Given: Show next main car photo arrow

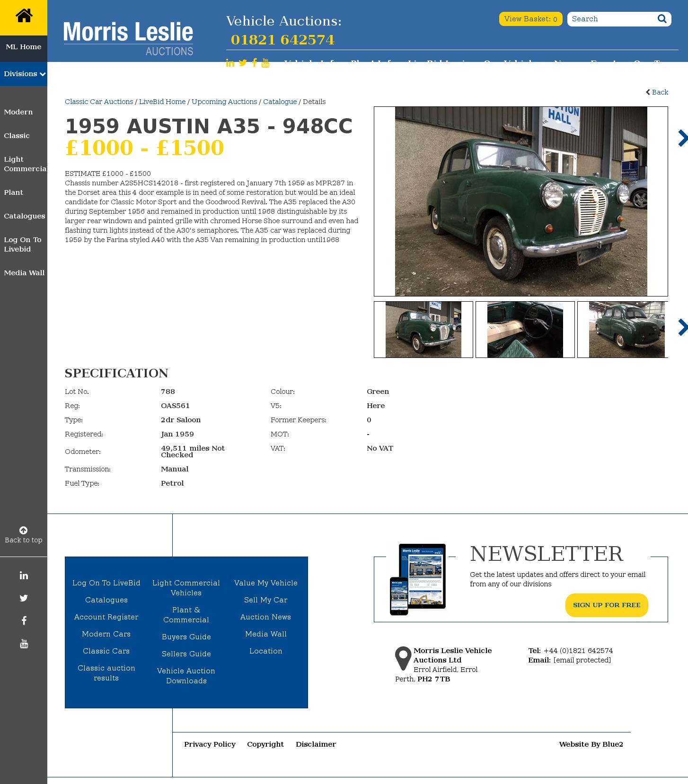Looking at the screenshot, I should coord(682,138).
